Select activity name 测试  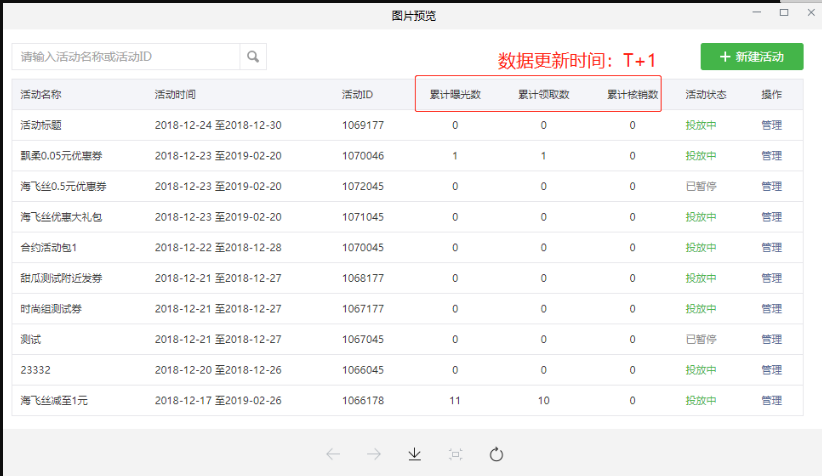[x=30, y=339]
